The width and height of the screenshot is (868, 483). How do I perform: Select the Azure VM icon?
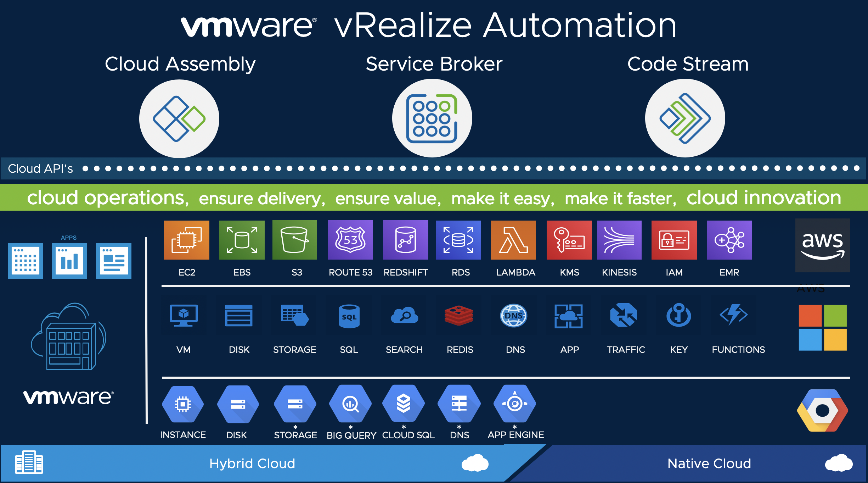[184, 315]
